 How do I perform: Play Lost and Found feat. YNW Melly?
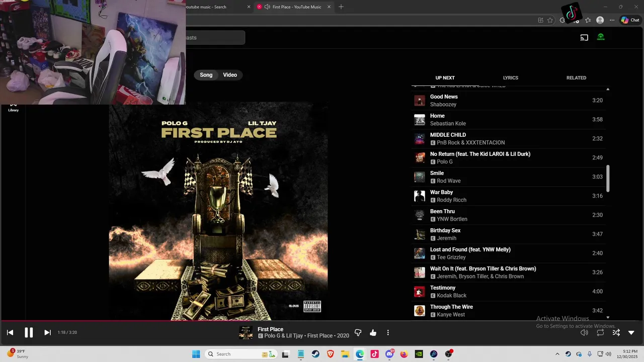tap(508, 253)
